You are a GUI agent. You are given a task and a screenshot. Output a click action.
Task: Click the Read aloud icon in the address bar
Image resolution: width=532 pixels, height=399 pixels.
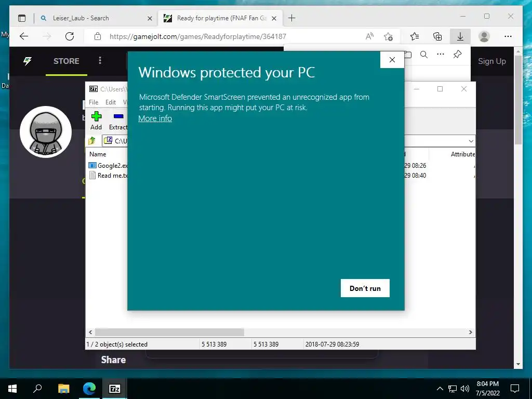coord(369,36)
